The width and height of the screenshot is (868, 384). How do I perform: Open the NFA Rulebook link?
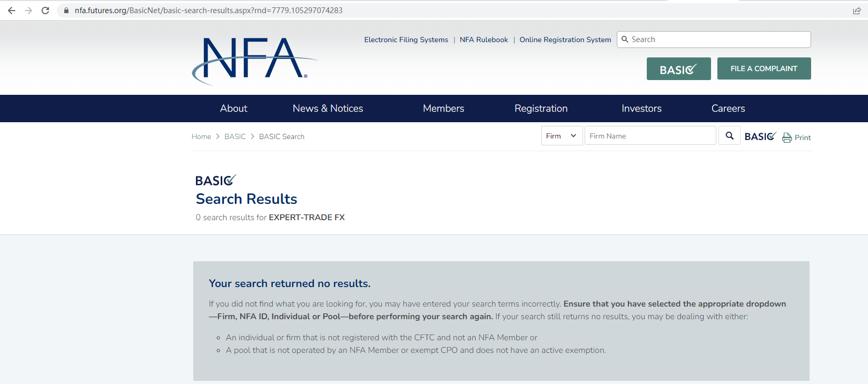(x=484, y=40)
